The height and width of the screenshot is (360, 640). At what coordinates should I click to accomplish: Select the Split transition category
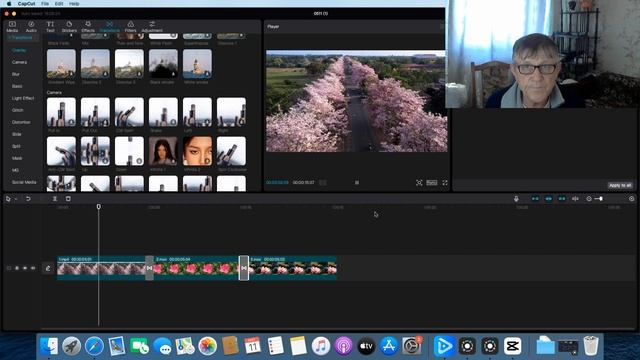[16, 146]
